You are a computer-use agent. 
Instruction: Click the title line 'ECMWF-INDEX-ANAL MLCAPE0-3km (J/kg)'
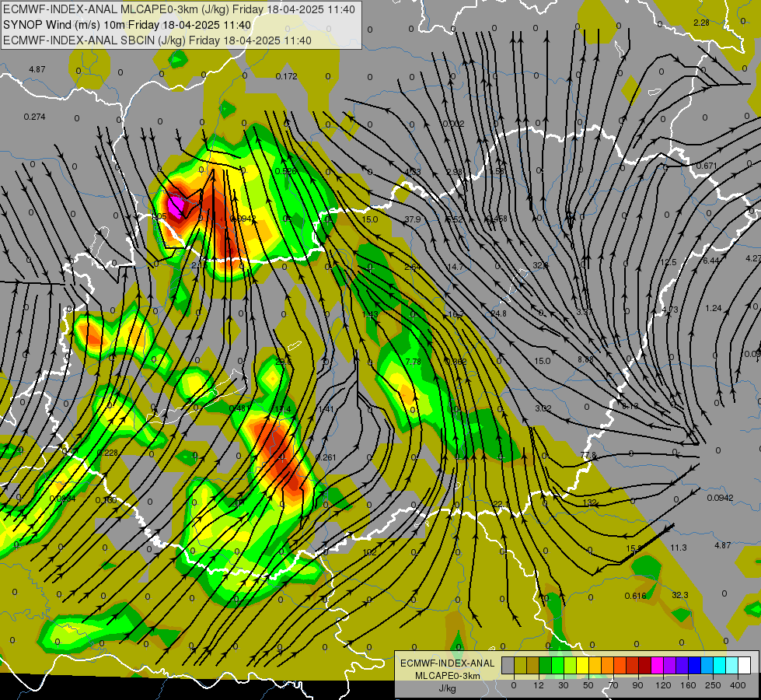179,9
